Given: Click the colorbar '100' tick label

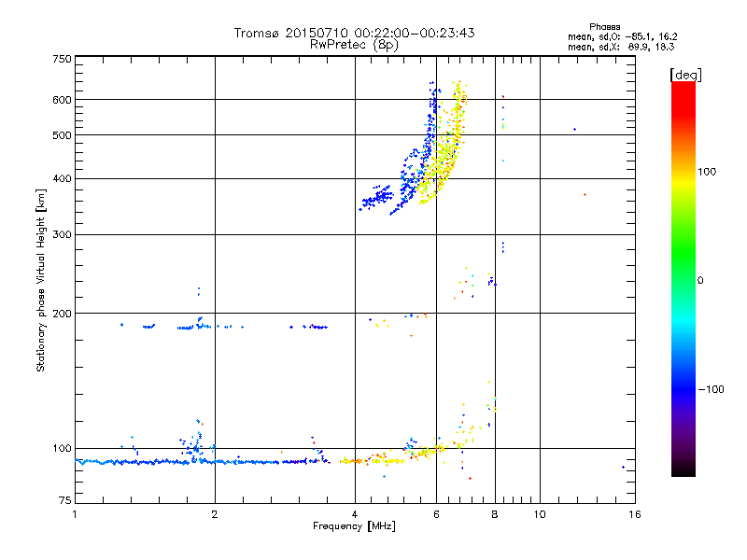Looking at the screenshot, I should click(x=707, y=172).
